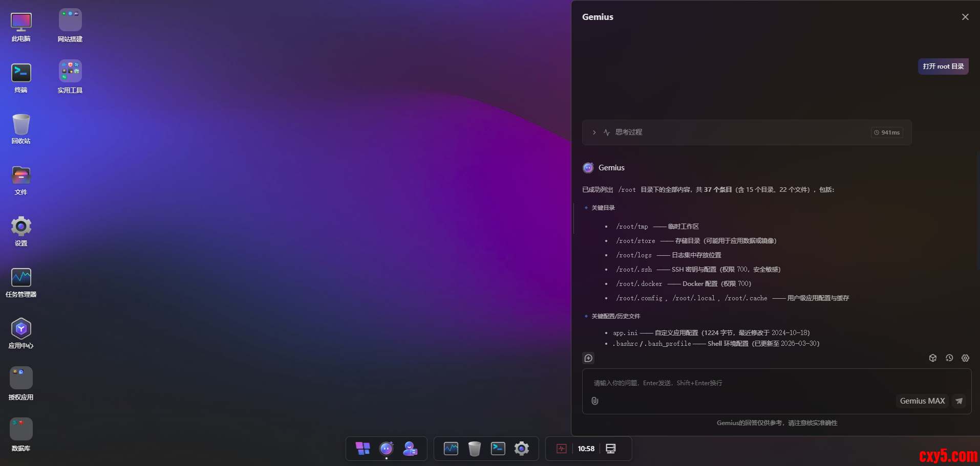This screenshot has height=466, width=980.
Task: Click the 打开 root 目录 message bubble
Action: [943, 66]
